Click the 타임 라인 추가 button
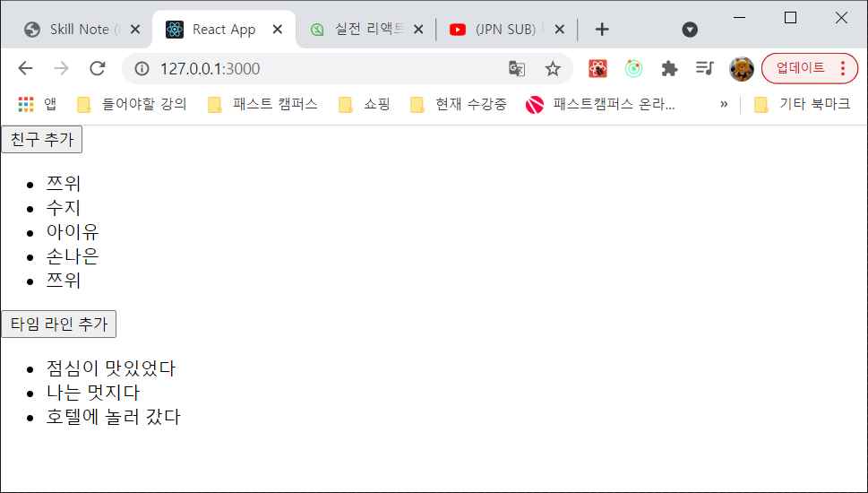868x493 pixels. coord(59,324)
